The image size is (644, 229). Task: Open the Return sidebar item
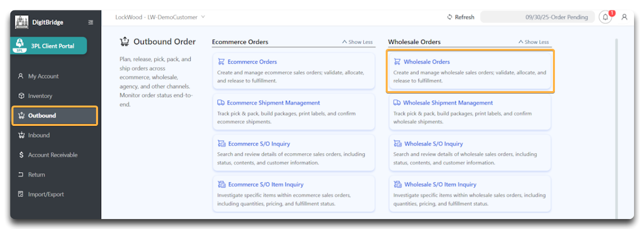(36, 175)
